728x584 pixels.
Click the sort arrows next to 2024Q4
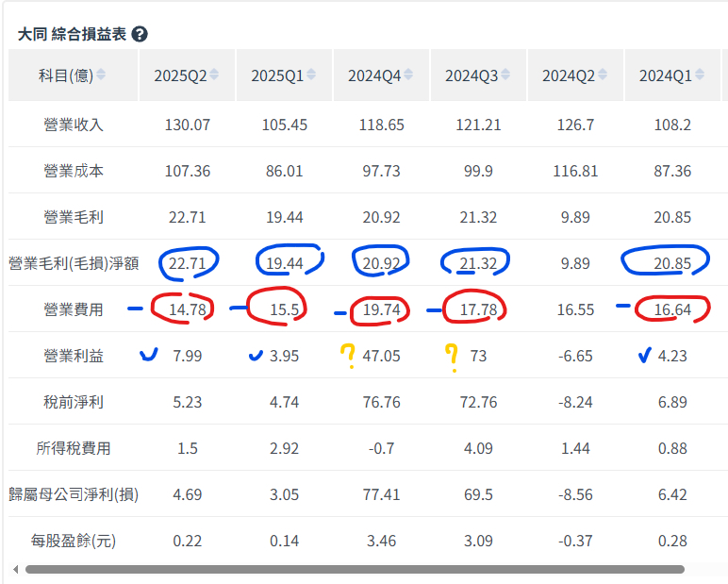pos(408,75)
